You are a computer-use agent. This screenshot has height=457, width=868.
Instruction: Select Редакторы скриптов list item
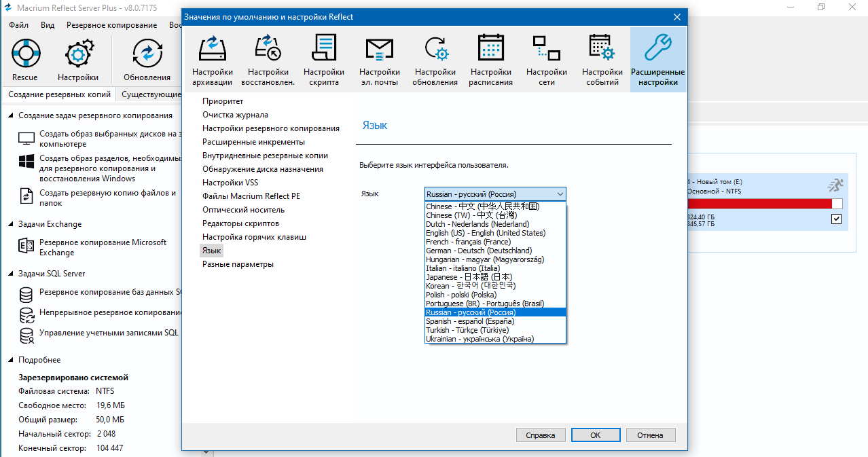240,223
